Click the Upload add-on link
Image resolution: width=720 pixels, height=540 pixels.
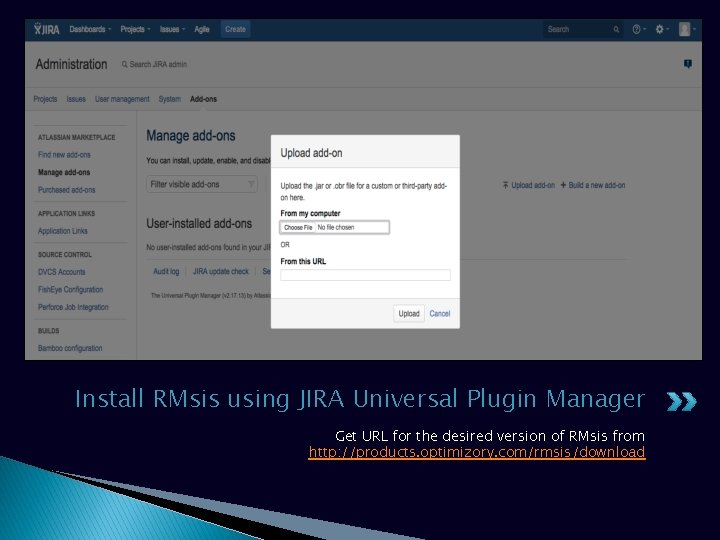(x=529, y=185)
